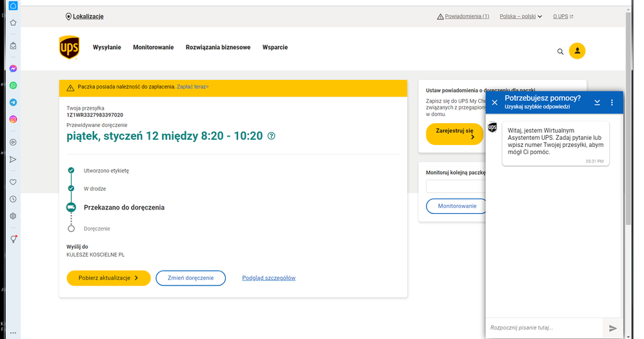Open Instagram in the browser sidebar
The height and width of the screenshot is (339, 644).
(13, 119)
